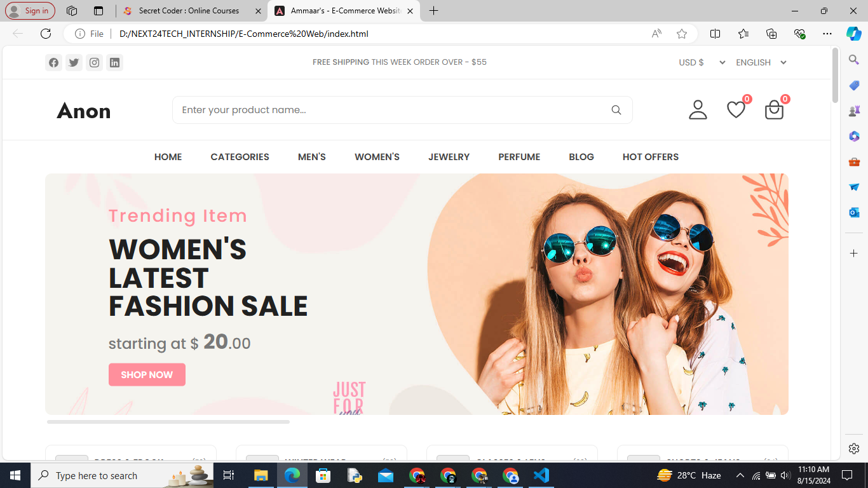Open the wishlist heart icon

(x=736, y=109)
